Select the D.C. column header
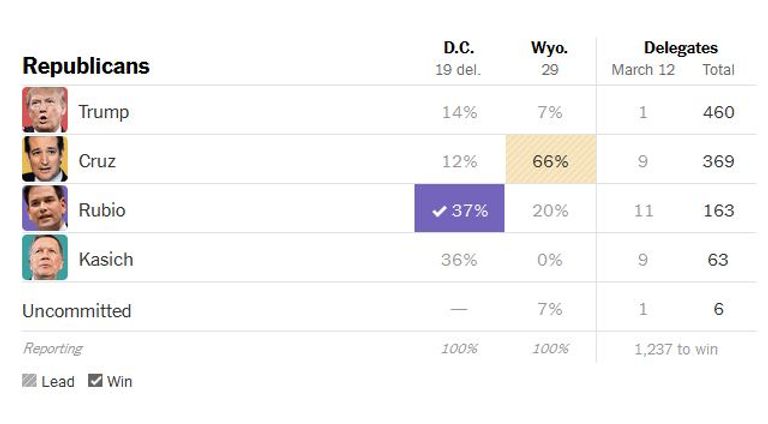The height and width of the screenshot is (424, 768). [x=459, y=48]
